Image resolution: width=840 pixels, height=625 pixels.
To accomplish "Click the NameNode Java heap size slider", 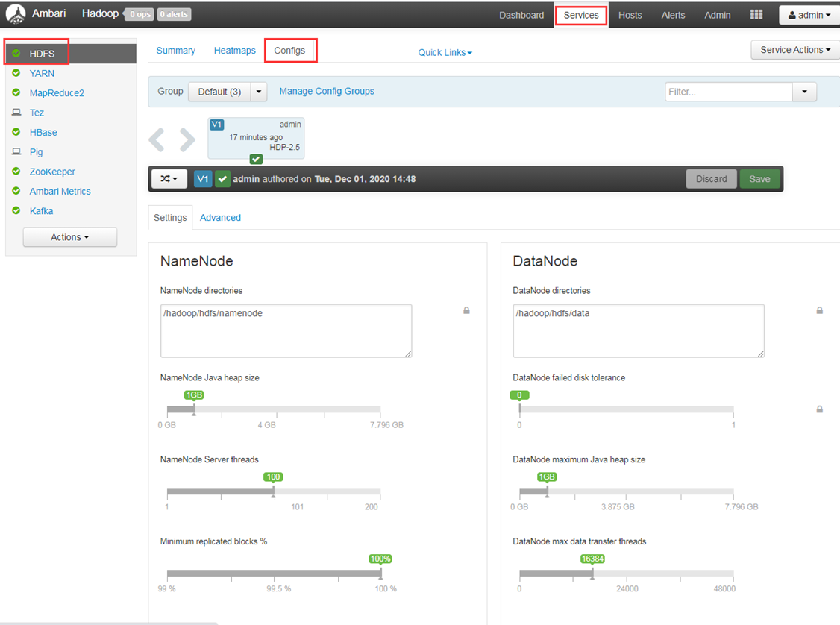I will click(274, 409).
